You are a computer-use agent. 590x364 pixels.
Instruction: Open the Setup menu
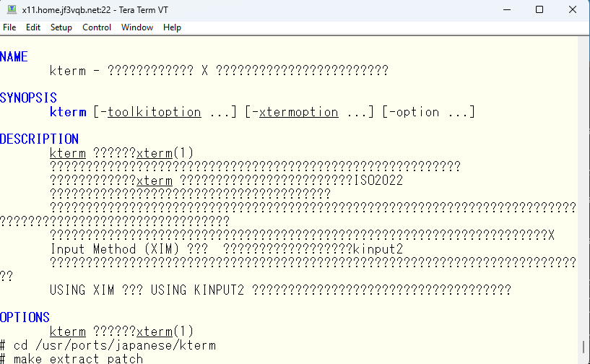click(61, 27)
